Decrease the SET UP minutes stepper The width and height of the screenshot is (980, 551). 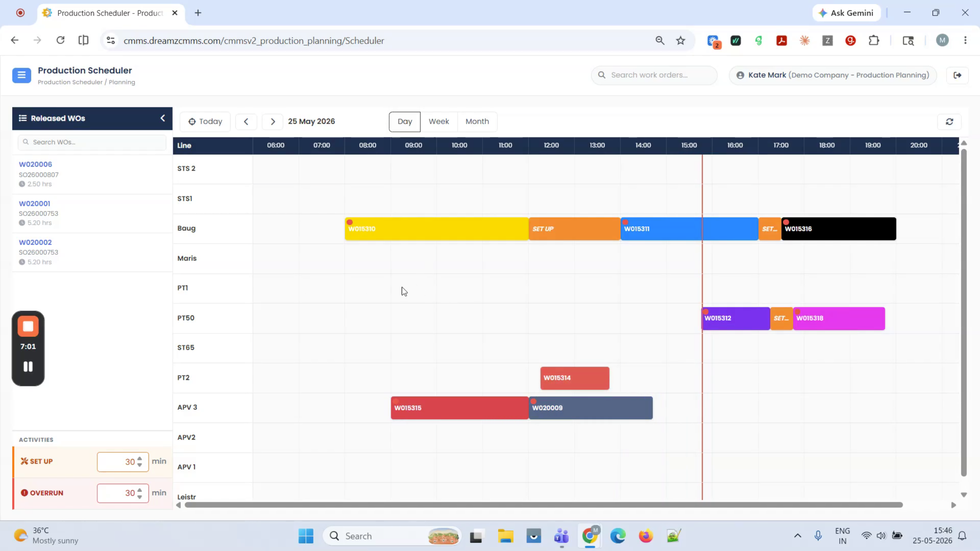(x=140, y=465)
